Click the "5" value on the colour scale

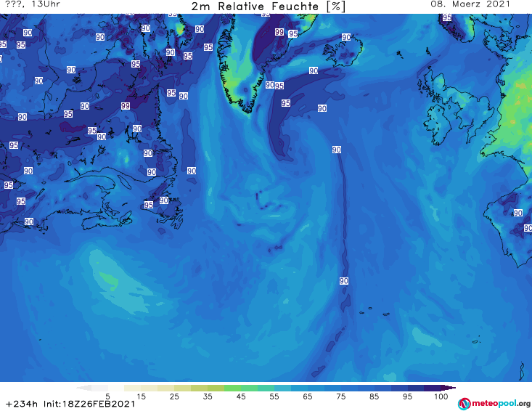coord(107,396)
